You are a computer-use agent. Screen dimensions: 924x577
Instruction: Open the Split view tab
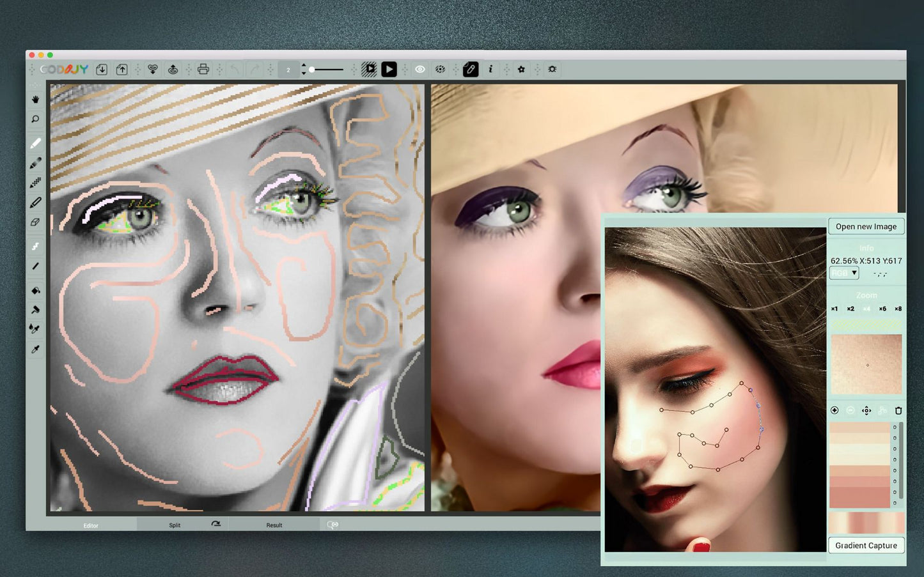click(174, 525)
